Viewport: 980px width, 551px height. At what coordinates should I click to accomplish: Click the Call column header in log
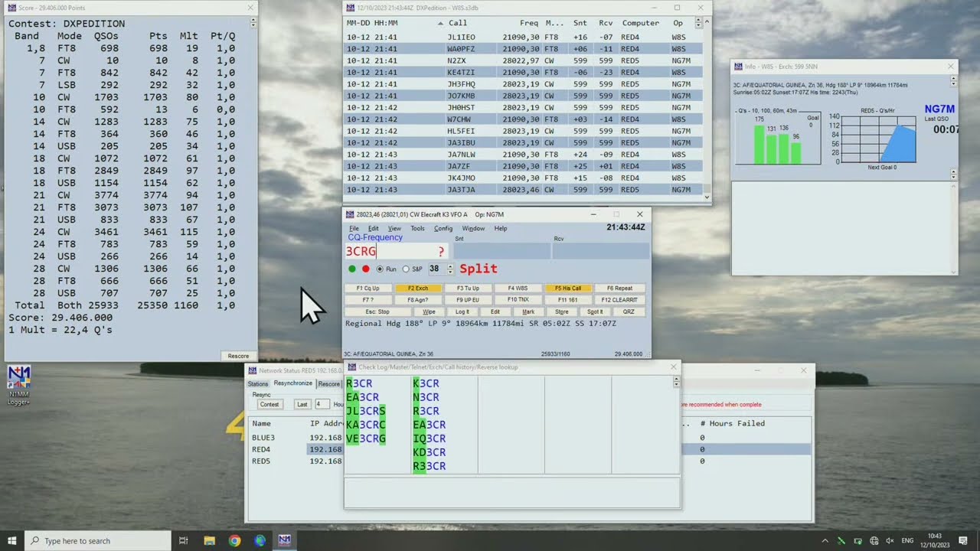pos(458,23)
